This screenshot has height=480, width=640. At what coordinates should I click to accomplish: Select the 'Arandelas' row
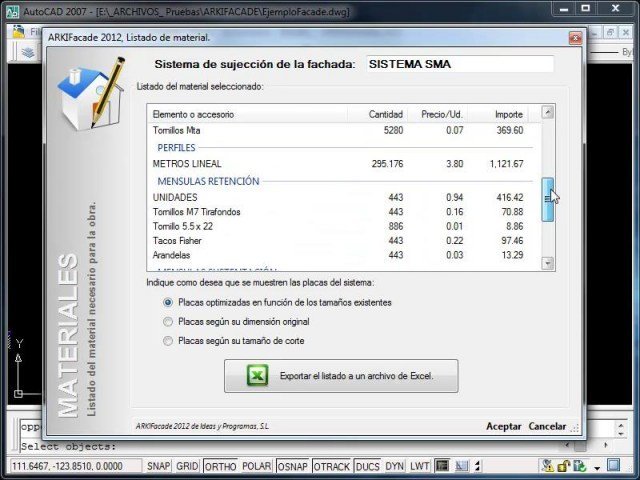coord(338,255)
